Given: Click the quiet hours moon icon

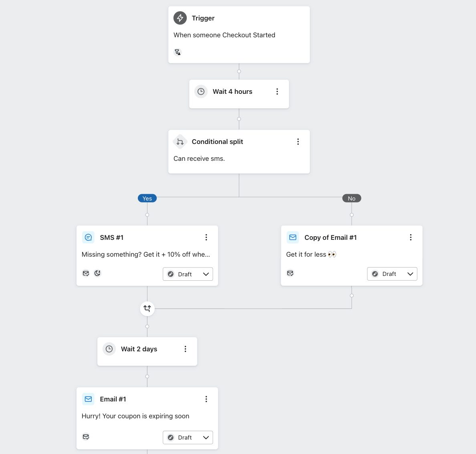Looking at the screenshot, I should point(97,273).
